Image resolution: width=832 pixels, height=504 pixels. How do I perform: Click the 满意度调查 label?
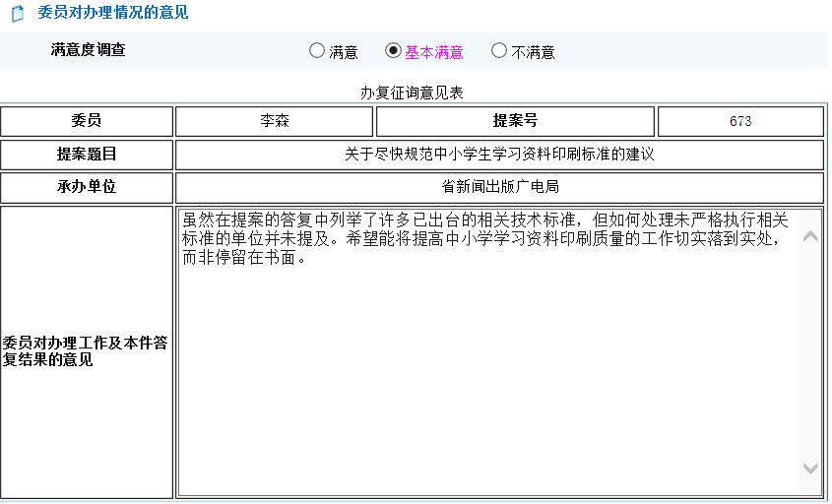point(89,50)
